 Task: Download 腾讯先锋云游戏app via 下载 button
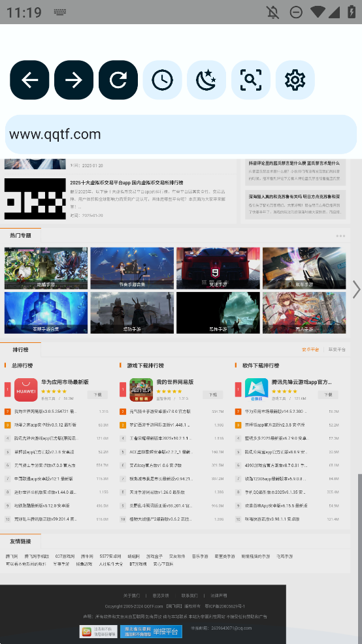328,394
